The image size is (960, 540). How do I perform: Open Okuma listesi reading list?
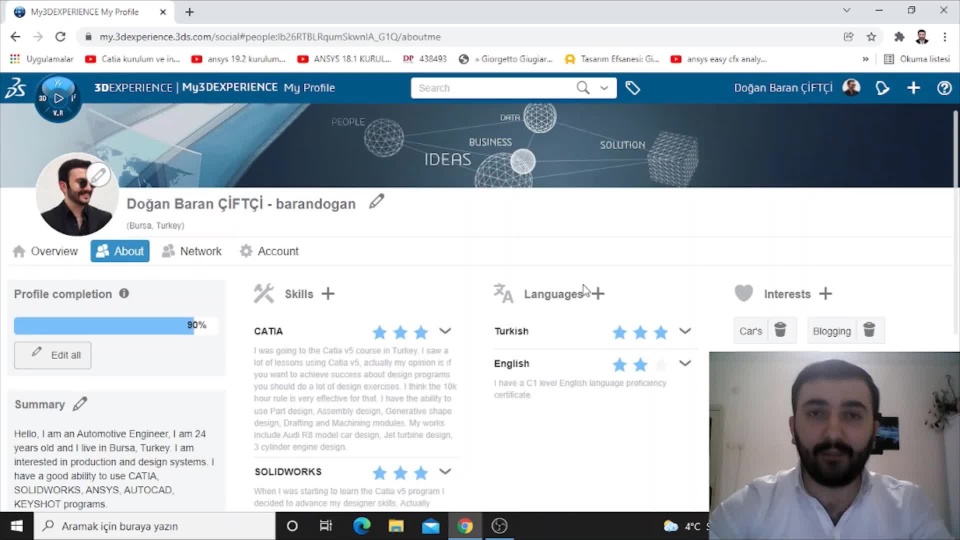(x=917, y=59)
